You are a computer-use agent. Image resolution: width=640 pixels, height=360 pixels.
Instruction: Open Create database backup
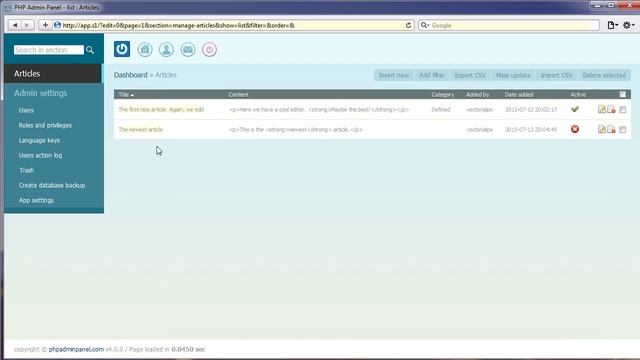coord(51,185)
